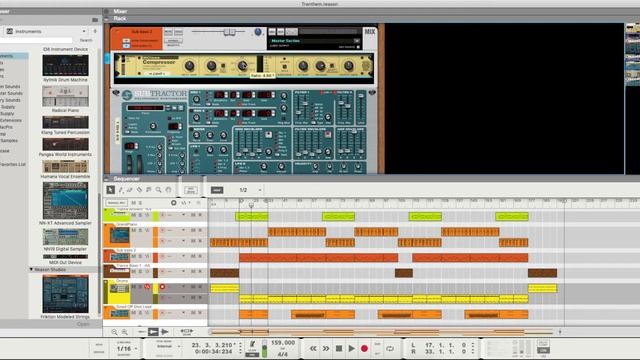This screenshot has height=360, width=640.
Task: Toggle record enable on Drums track
Action: 162,287
